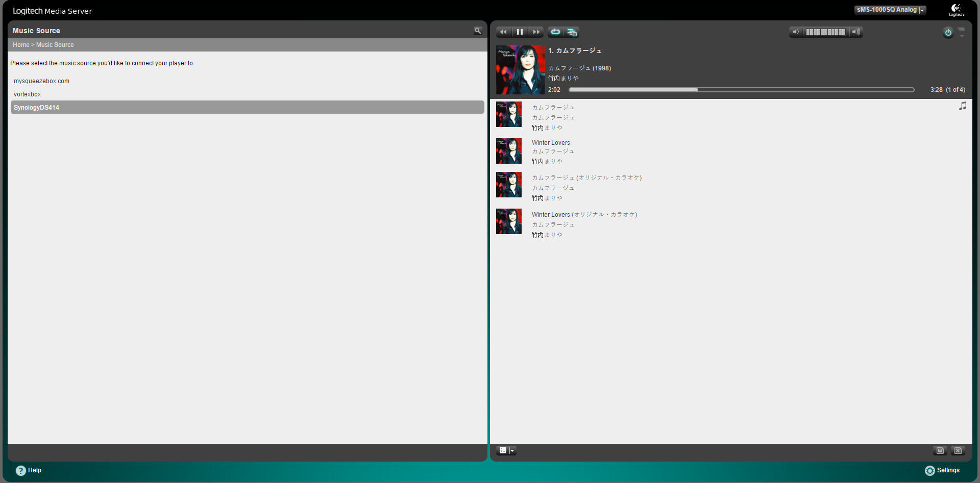Click Music Source breadcrumb

click(55, 45)
